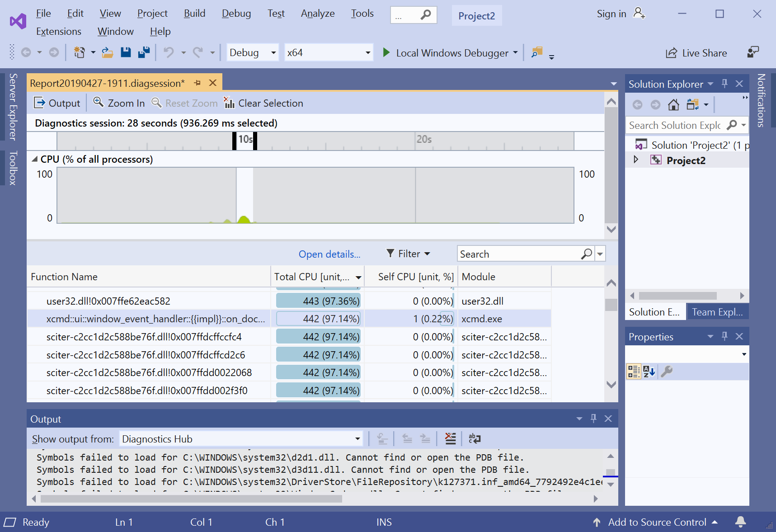Click the Sign in account icon

(639, 14)
